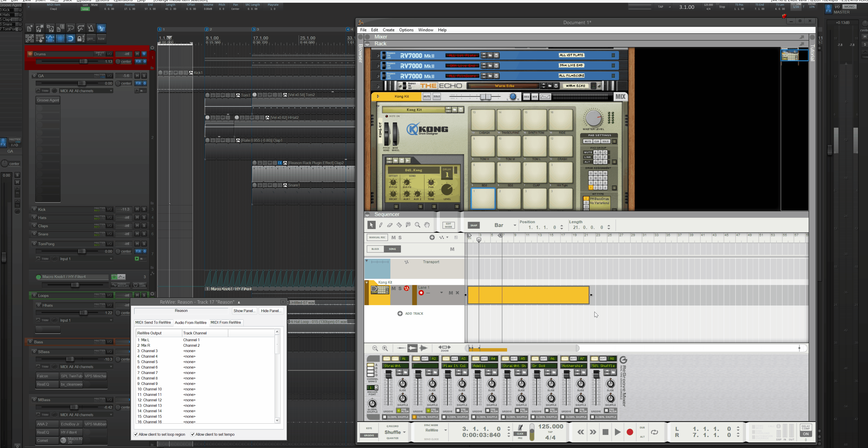The height and width of the screenshot is (448, 868).
Task: Click the Show Panel button
Action: (245, 311)
